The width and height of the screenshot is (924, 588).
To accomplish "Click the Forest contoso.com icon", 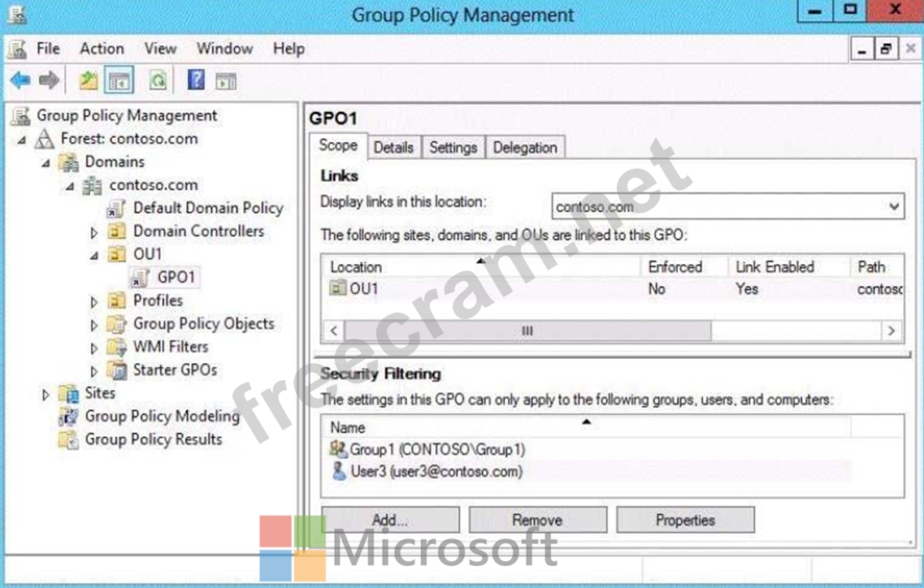I will point(44,139).
